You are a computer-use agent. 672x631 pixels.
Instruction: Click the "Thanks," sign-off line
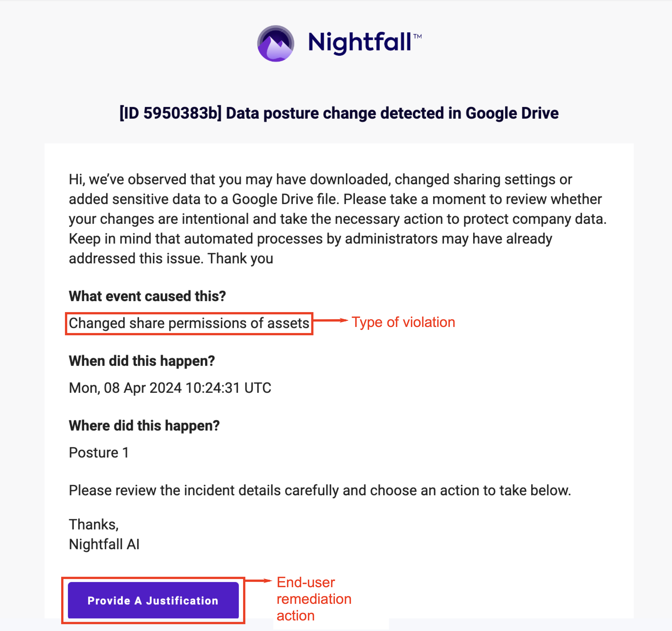point(94,524)
